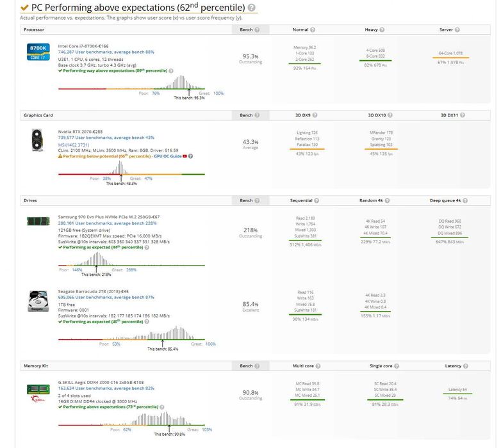Click help icon next to 3D DX9 header
Screen dimensions: 501x448
pyautogui.click(x=315, y=115)
